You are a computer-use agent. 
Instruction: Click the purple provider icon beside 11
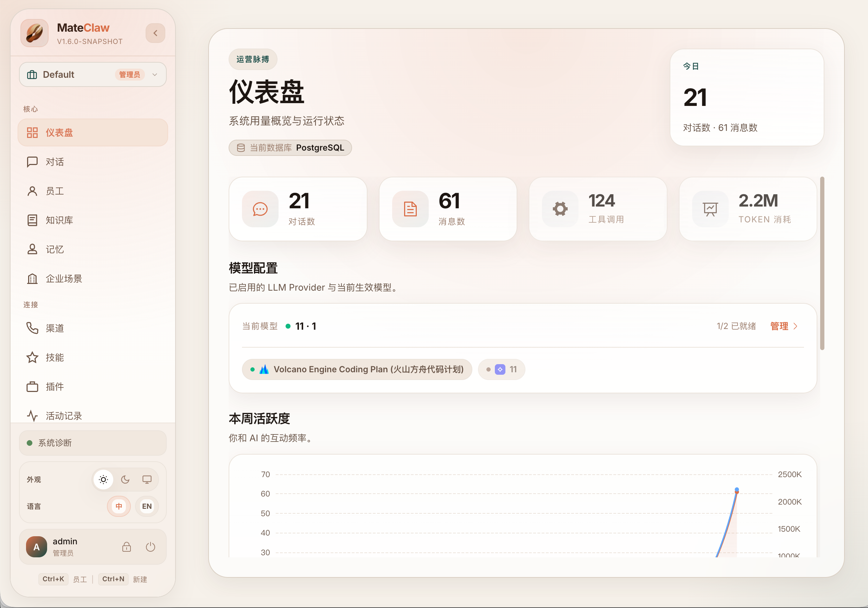click(x=500, y=369)
